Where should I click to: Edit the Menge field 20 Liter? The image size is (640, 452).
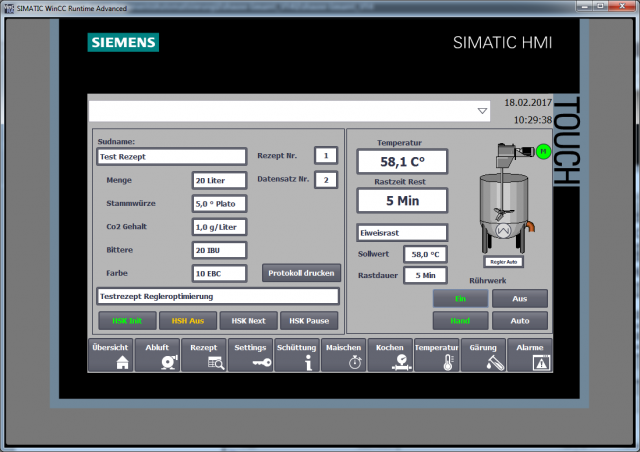(219, 180)
